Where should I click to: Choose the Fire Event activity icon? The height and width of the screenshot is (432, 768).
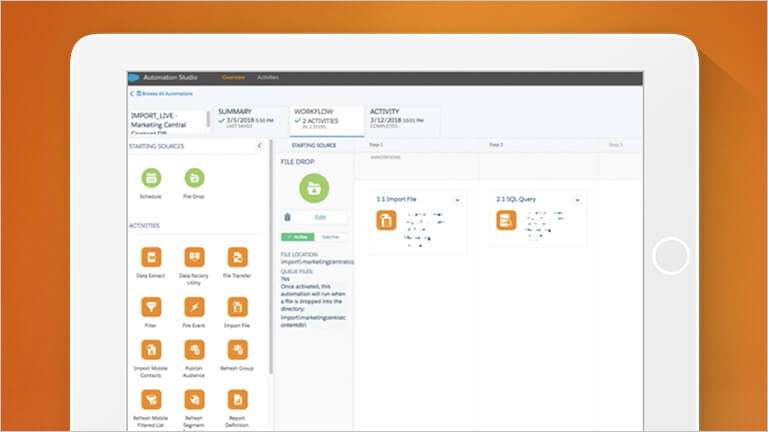point(194,307)
